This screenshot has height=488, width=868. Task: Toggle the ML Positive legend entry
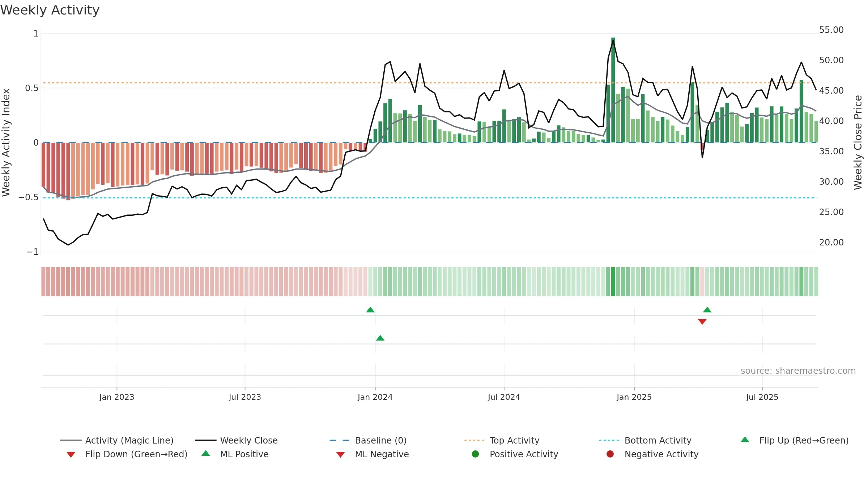click(235, 454)
